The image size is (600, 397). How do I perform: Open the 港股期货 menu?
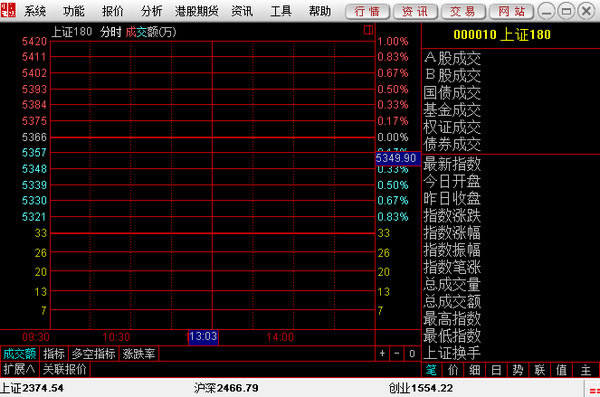(197, 11)
